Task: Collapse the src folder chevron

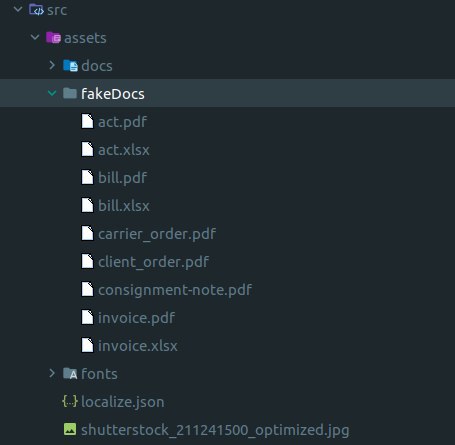Action: point(18,9)
